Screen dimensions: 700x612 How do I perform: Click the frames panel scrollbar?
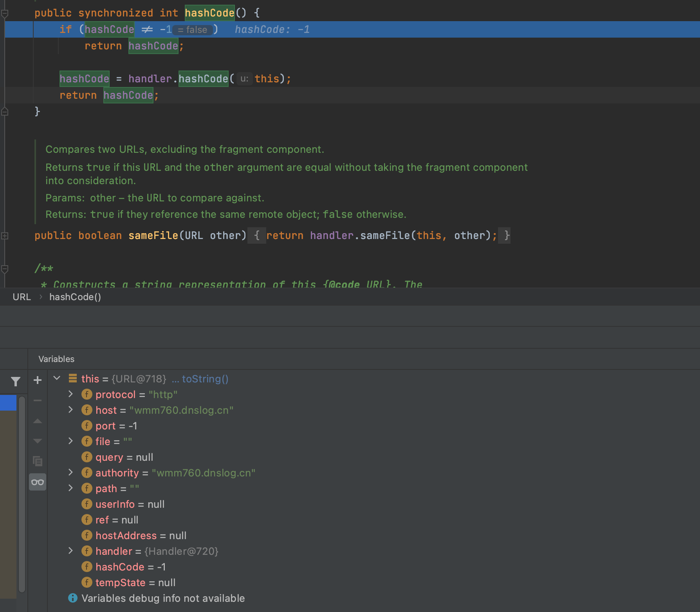click(x=22, y=494)
